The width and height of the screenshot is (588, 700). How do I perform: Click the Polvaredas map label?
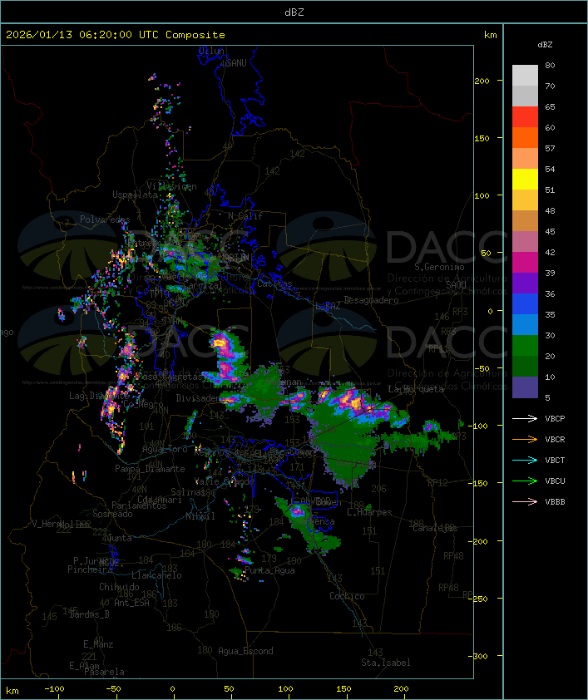[105, 219]
